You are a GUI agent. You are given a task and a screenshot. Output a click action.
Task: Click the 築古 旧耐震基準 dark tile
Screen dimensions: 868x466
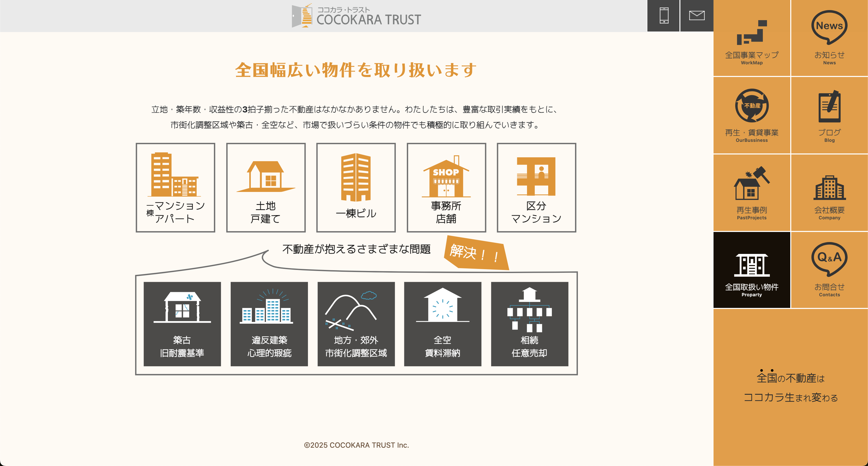(x=182, y=324)
